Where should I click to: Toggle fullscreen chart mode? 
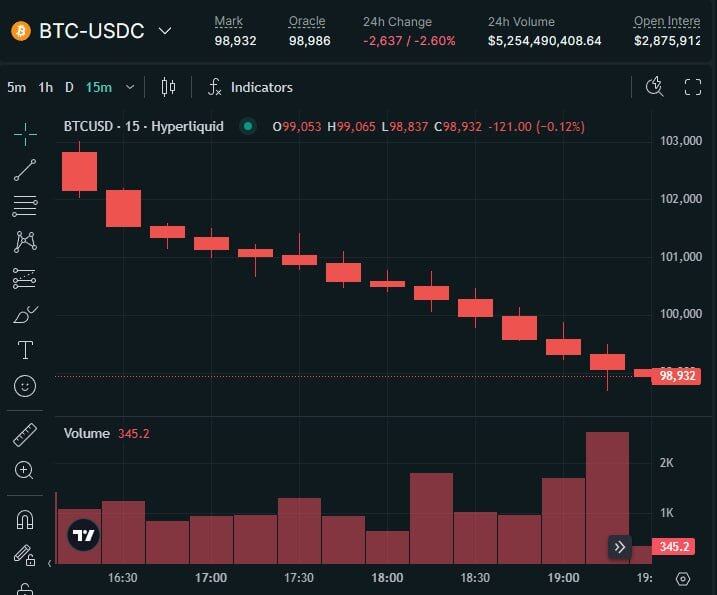(x=692, y=87)
